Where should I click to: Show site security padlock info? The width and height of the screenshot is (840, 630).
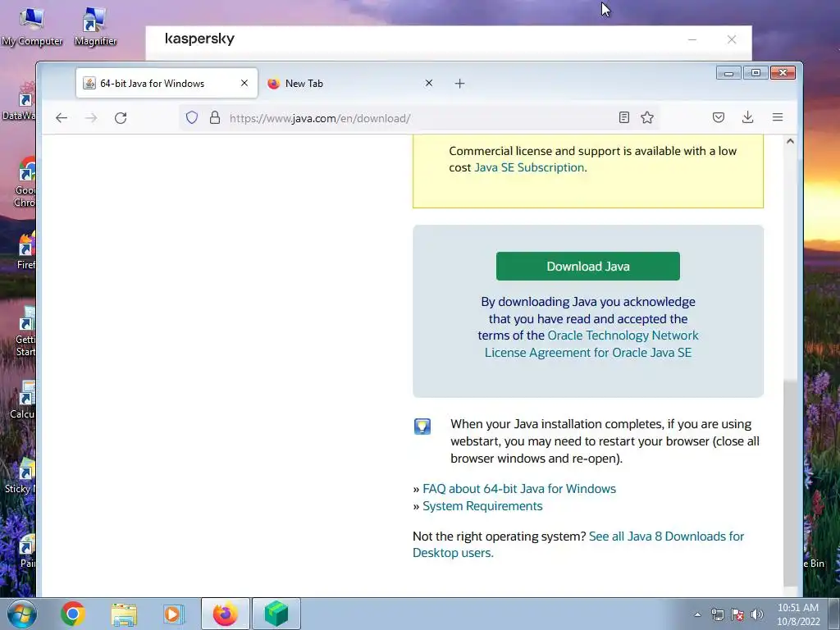coord(215,118)
